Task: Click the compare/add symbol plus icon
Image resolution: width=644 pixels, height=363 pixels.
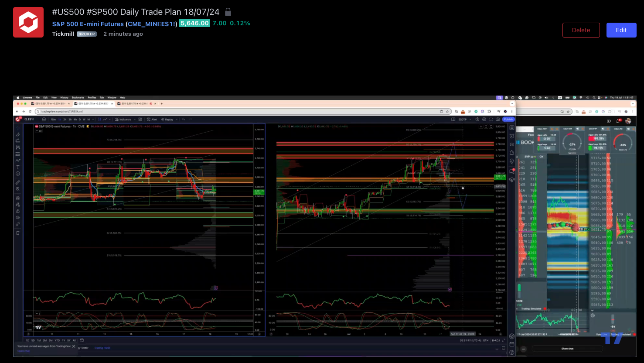Action: tap(44, 119)
